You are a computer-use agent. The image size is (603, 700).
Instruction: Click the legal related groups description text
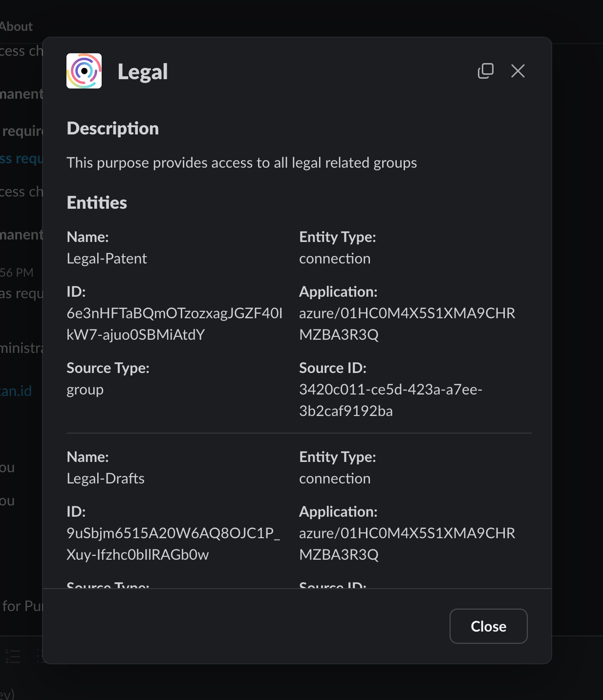(241, 163)
